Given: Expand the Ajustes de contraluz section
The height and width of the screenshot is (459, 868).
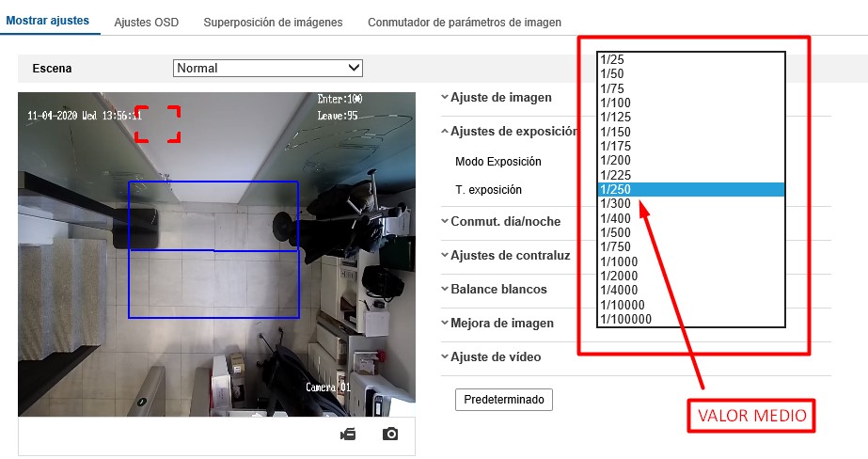Looking at the screenshot, I should point(510,255).
